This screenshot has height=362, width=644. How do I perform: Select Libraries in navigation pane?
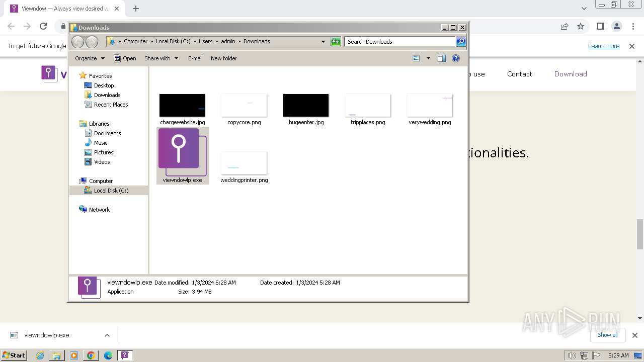(99, 124)
